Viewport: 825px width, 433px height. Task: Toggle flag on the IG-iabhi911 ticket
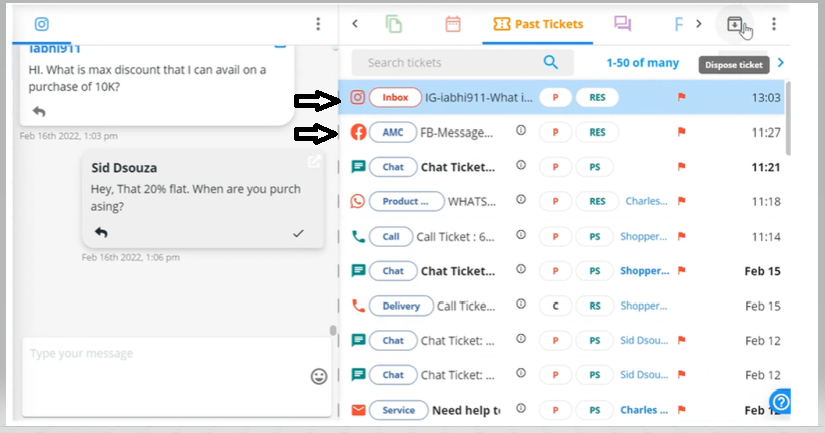683,97
